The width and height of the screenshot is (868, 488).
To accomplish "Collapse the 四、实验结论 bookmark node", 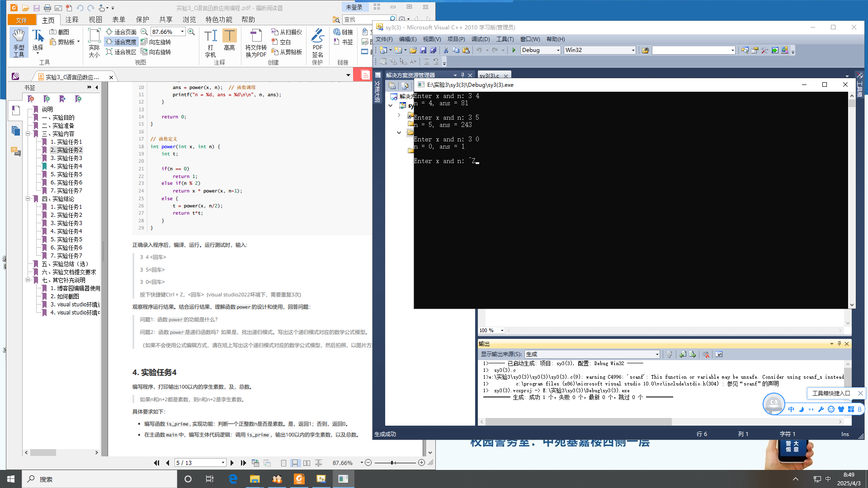I will pyautogui.click(x=28, y=199).
